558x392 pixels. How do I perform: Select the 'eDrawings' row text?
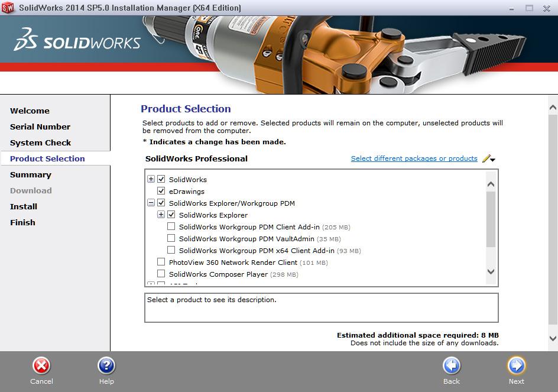[186, 192]
